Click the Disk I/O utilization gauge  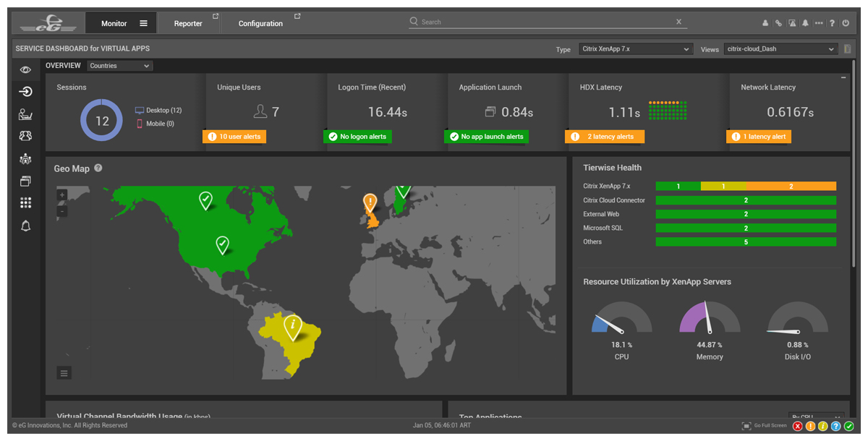pyautogui.click(x=797, y=317)
